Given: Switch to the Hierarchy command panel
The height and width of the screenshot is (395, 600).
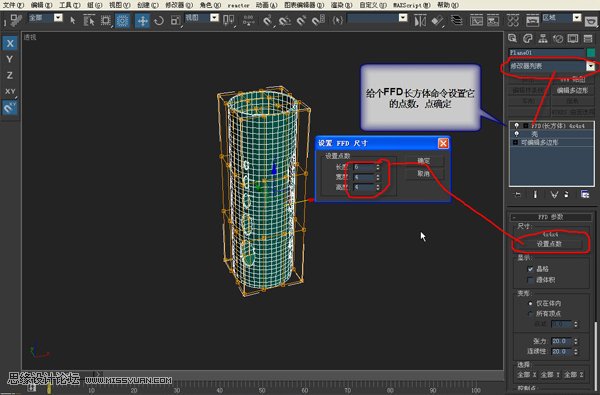Looking at the screenshot, I should (543, 38).
